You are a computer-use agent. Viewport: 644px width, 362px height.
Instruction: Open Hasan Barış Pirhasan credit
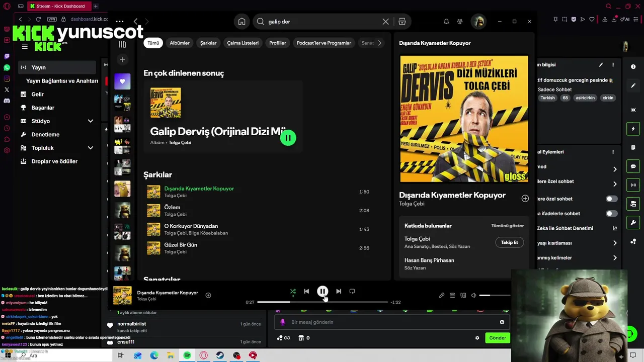[429, 260]
